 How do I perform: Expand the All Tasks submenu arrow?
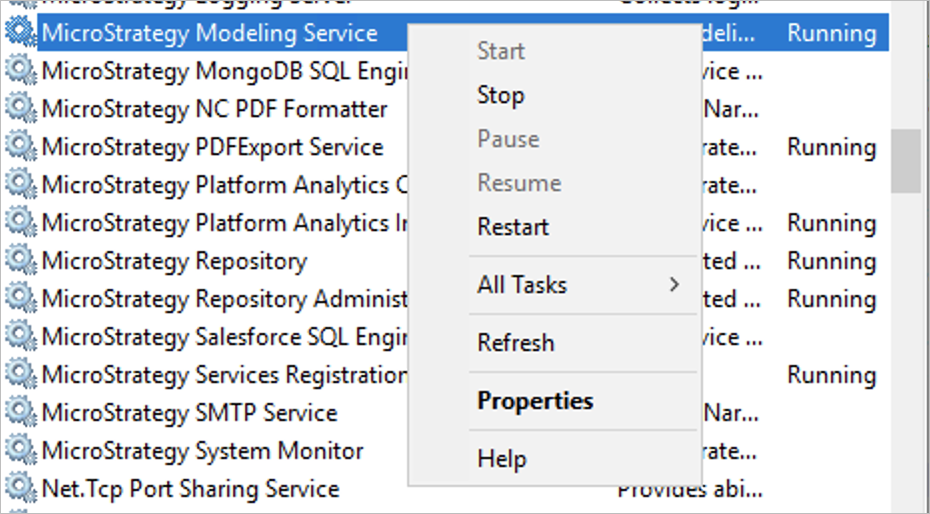[674, 285]
